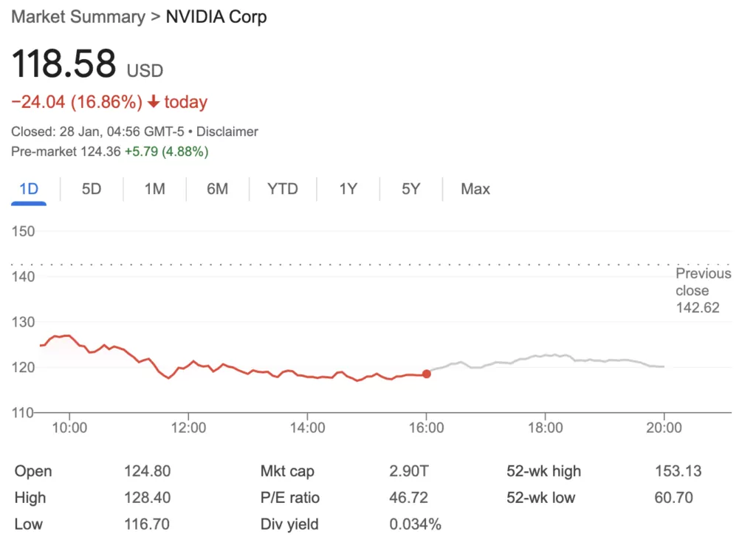Open the NVIDIA Corp page

tap(216, 16)
